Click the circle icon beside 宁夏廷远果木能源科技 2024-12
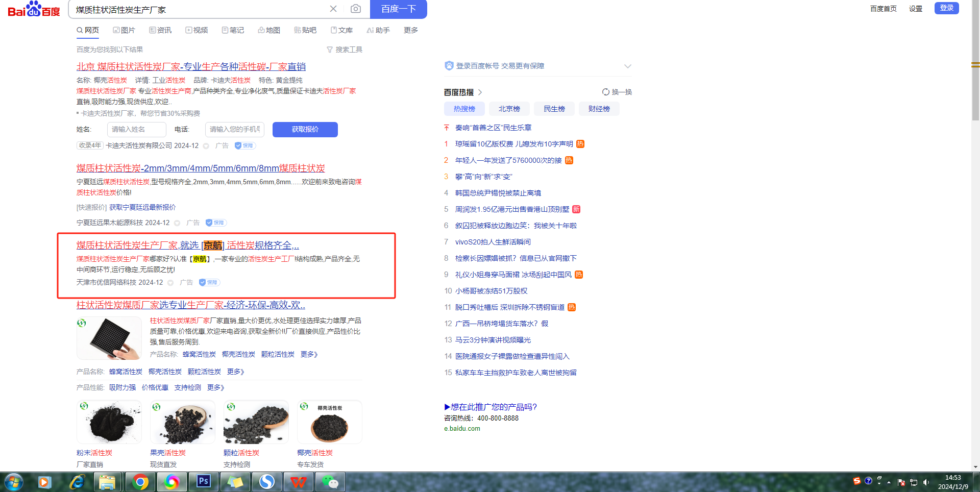The width and height of the screenshot is (980, 492). [x=177, y=223]
